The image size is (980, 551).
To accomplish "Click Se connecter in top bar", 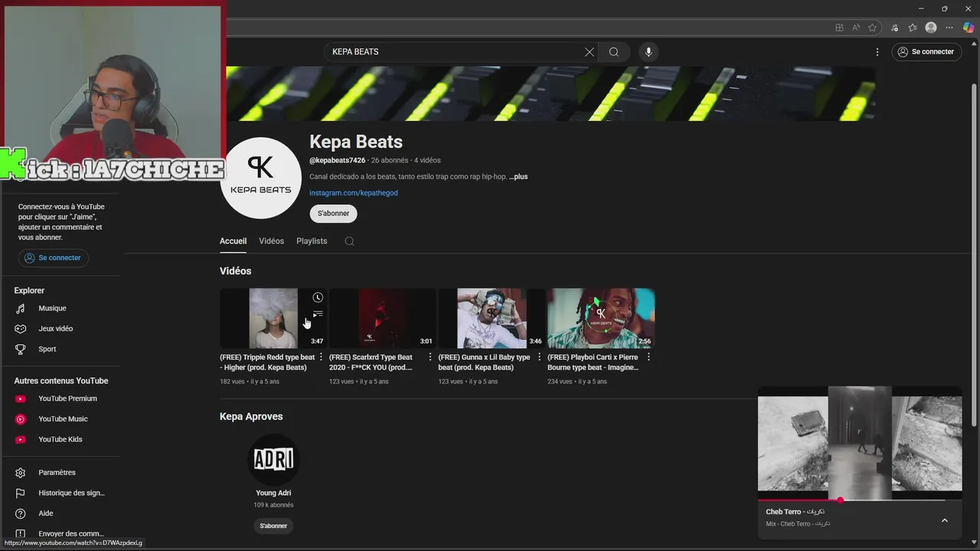I will point(926,52).
